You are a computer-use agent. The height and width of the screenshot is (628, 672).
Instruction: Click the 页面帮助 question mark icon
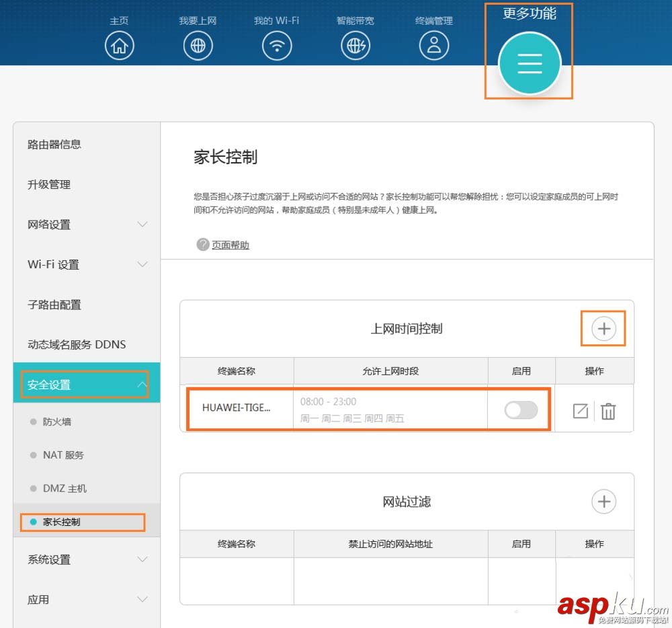[x=202, y=245]
